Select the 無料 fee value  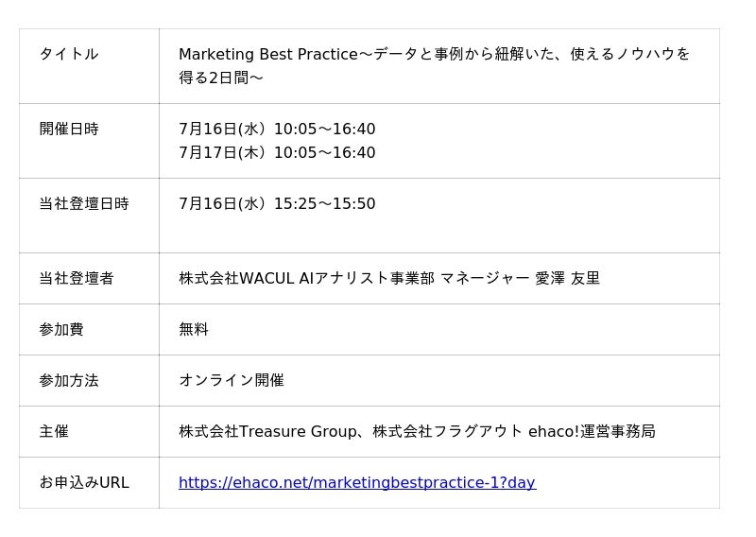click(194, 330)
